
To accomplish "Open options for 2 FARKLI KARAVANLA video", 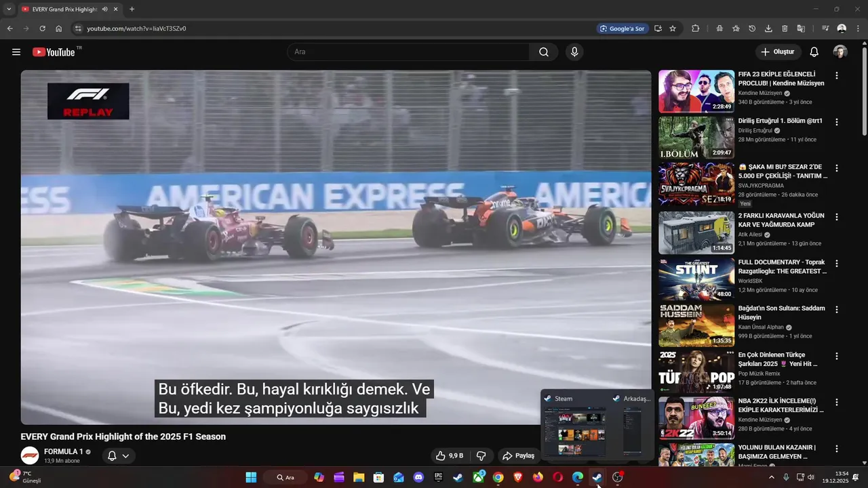I will (837, 217).
